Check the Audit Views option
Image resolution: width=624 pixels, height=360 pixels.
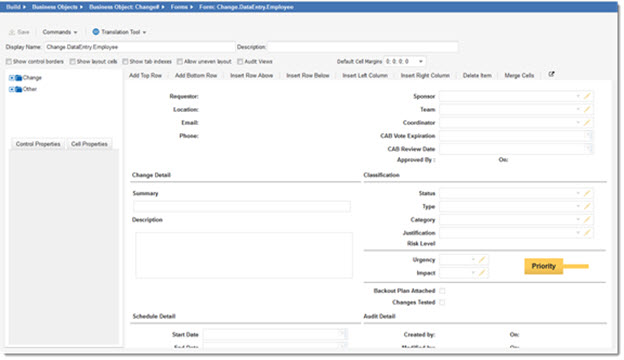pyautogui.click(x=240, y=62)
